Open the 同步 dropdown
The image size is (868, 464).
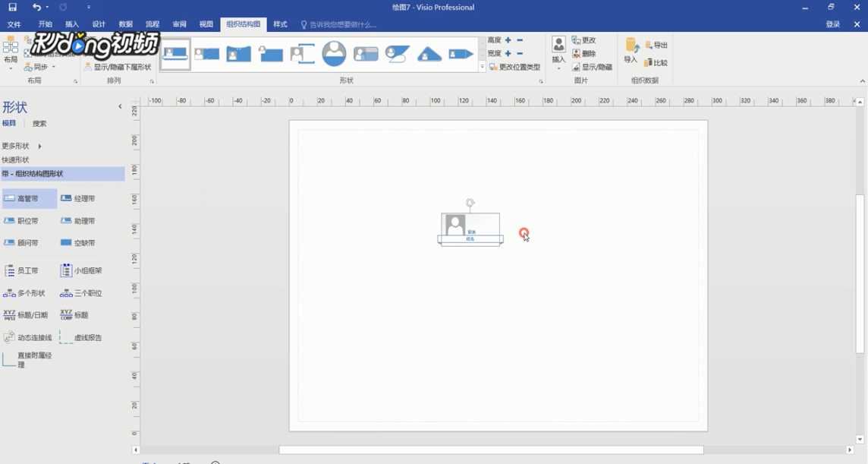40,67
